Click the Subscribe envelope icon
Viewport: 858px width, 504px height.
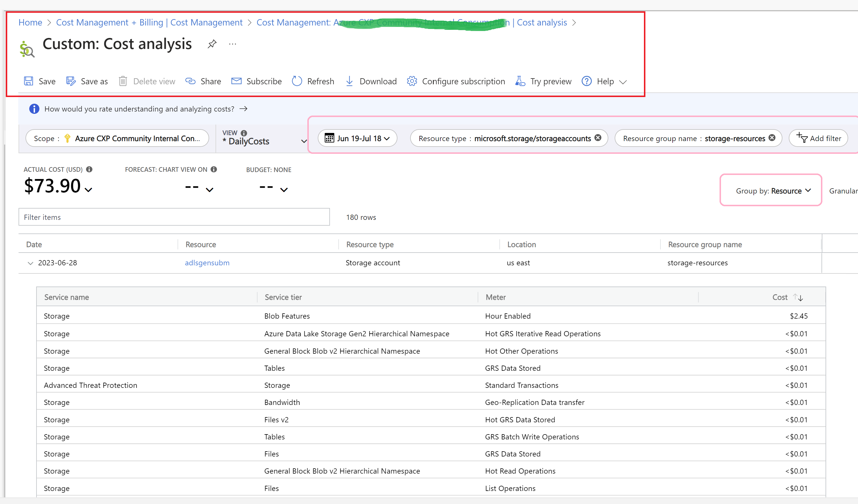[x=236, y=81]
